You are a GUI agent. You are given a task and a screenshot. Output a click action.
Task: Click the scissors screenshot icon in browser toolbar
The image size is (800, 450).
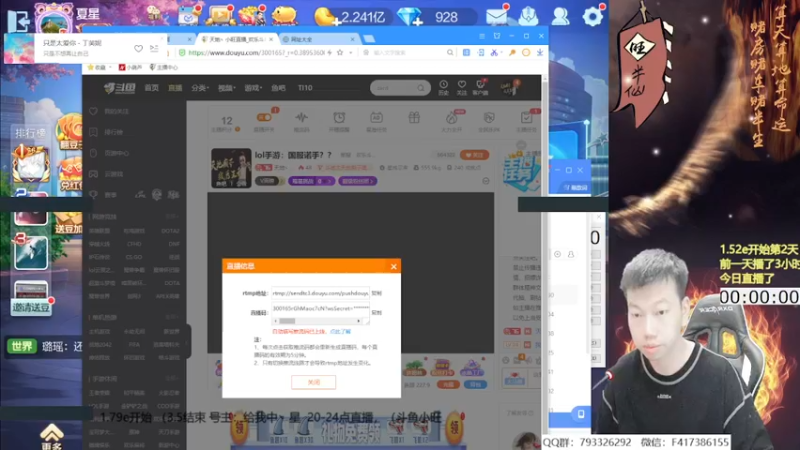pyautogui.click(x=494, y=53)
